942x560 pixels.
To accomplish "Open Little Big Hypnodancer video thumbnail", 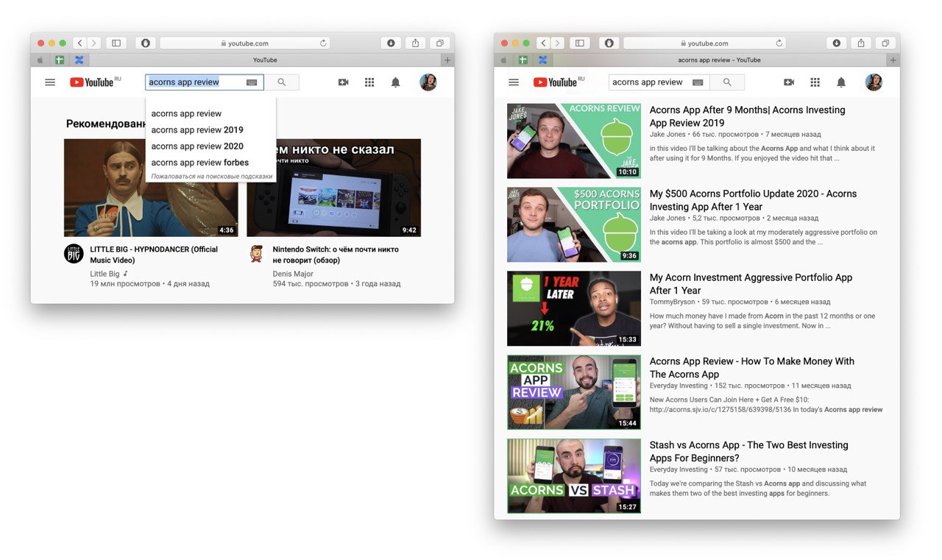I will 151,188.
